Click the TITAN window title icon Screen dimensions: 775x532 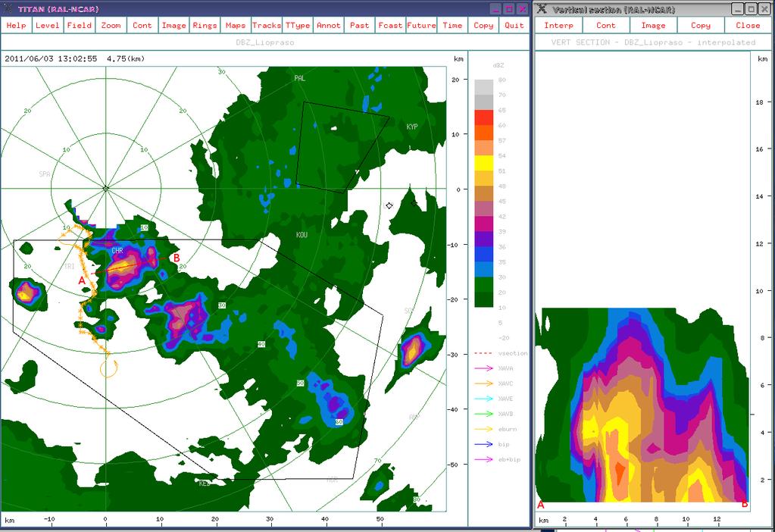tap(8, 9)
